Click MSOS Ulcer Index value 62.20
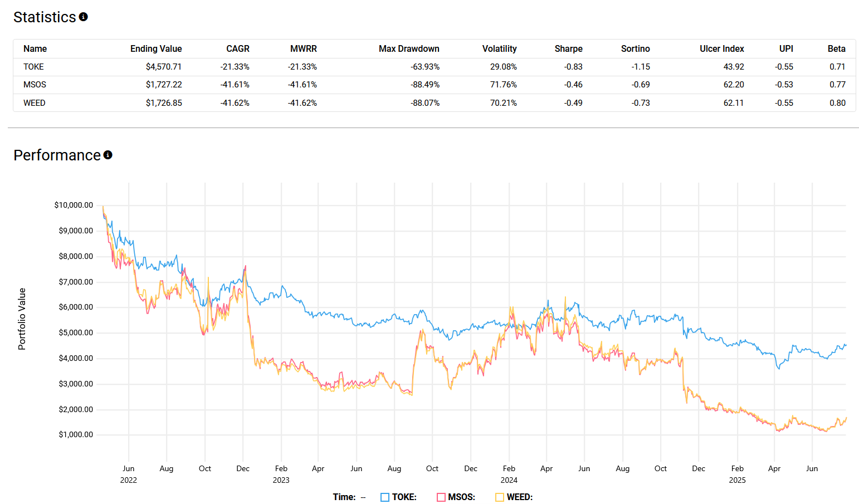Screen dimensions: 859x504 (x=734, y=85)
